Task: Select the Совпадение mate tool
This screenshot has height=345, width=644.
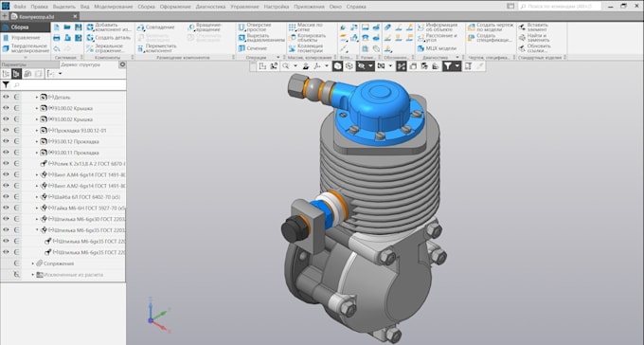Action: (156, 27)
